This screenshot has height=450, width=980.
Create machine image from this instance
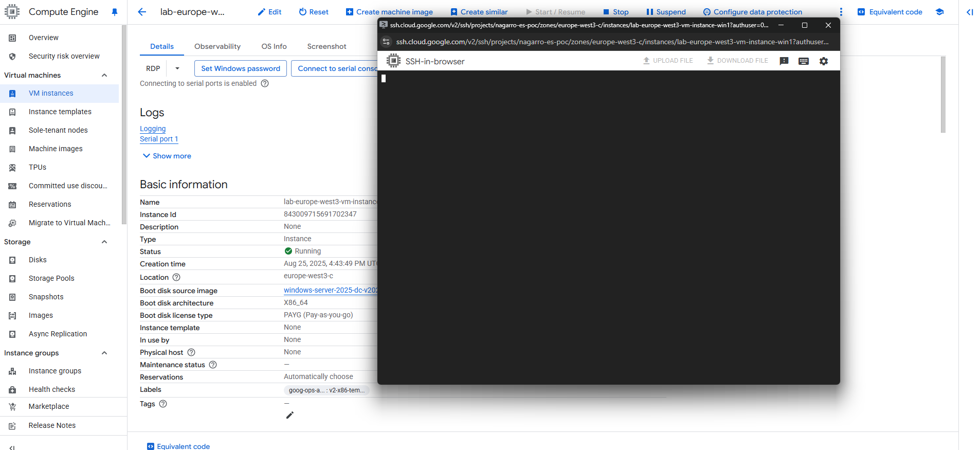click(389, 12)
